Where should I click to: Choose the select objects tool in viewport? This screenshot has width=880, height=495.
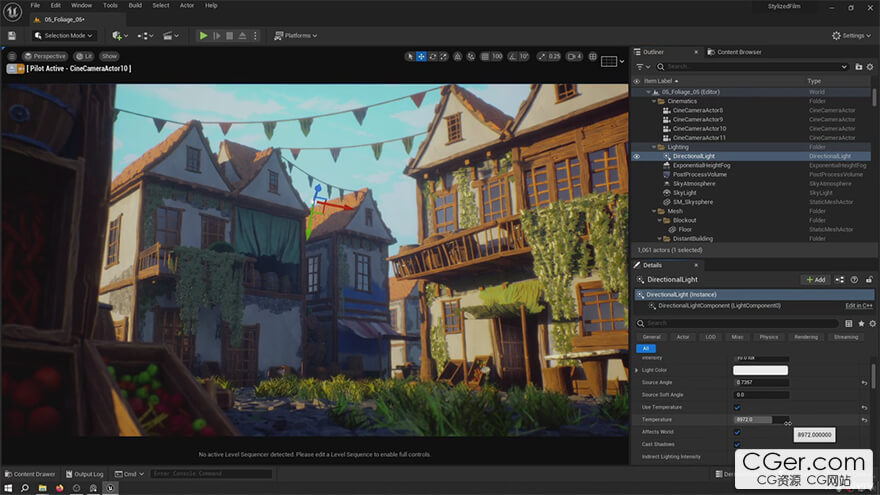(x=410, y=56)
